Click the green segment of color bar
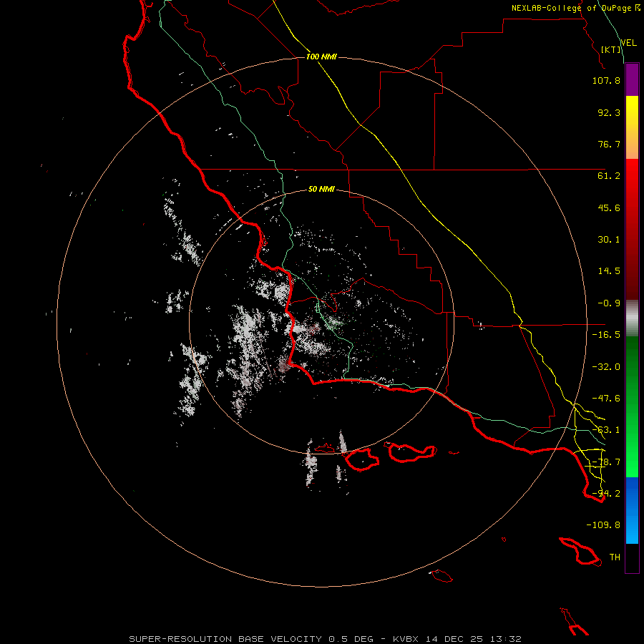This screenshot has height=644, width=644. click(632, 406)
